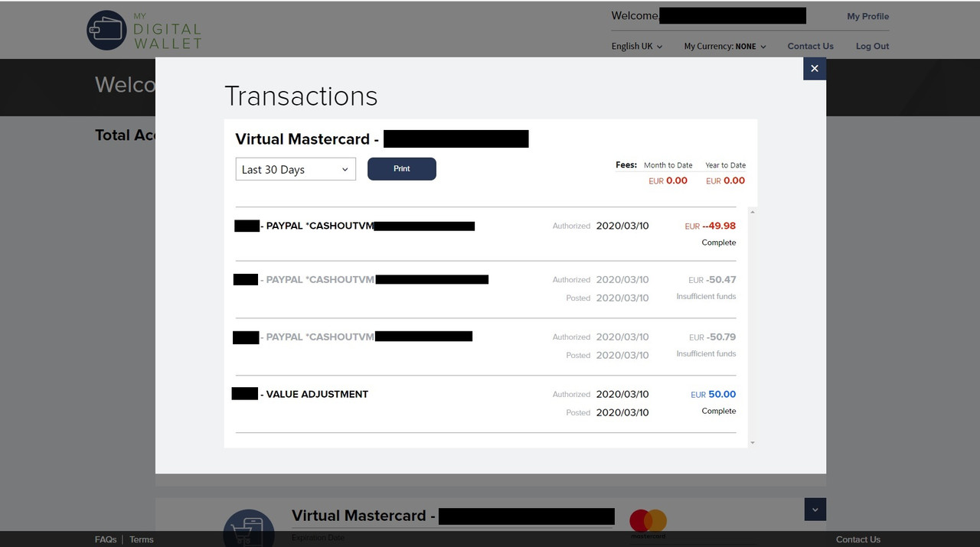Click the Fees: label
The height and width of the screenshot is (547, 980).
point(626,164)
